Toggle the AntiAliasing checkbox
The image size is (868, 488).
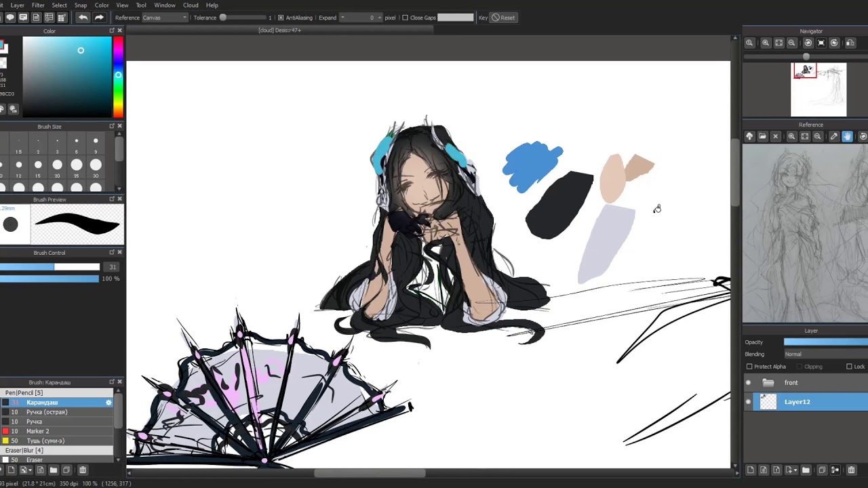tap(281, 18)
